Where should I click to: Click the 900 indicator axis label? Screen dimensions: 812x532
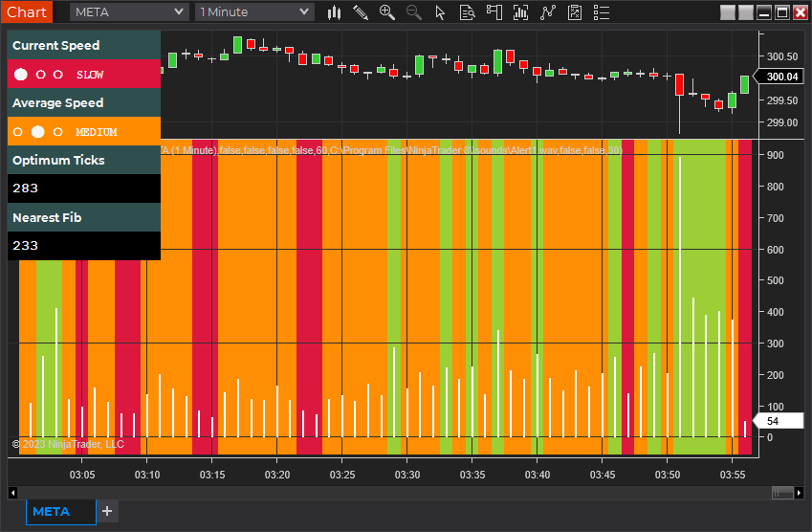(x=776, y=155)
